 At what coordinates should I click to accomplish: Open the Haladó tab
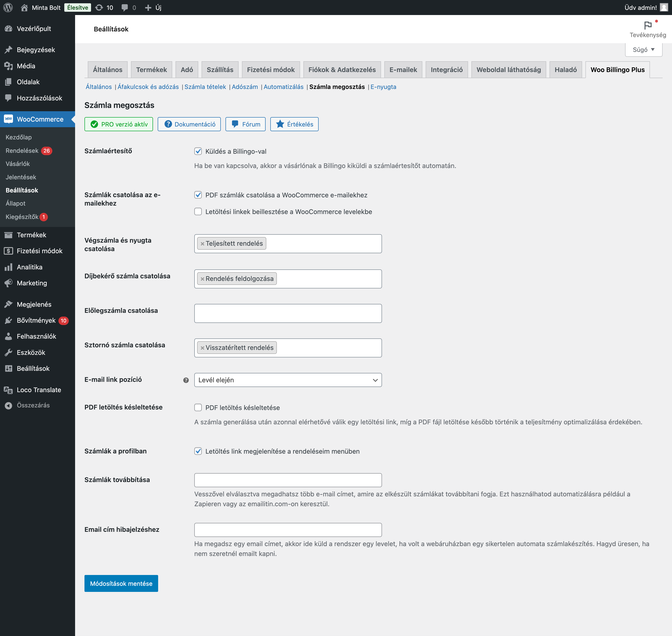(x=565, y=70)
